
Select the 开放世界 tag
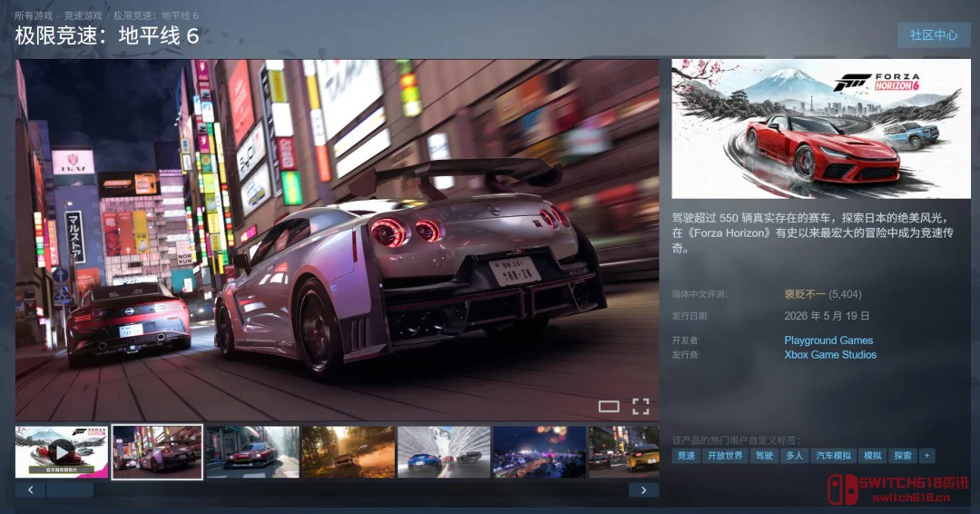click(725, 456)
